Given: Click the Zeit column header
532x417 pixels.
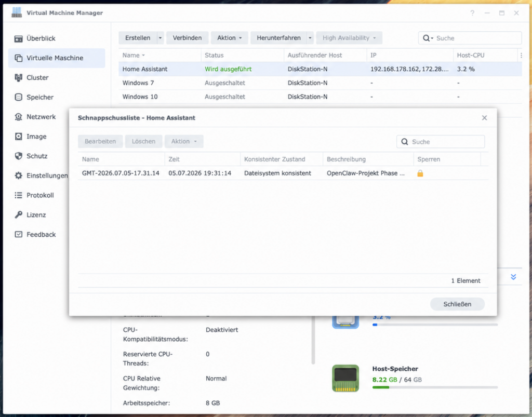Looking at the screenshot, I should pos(203,159).
